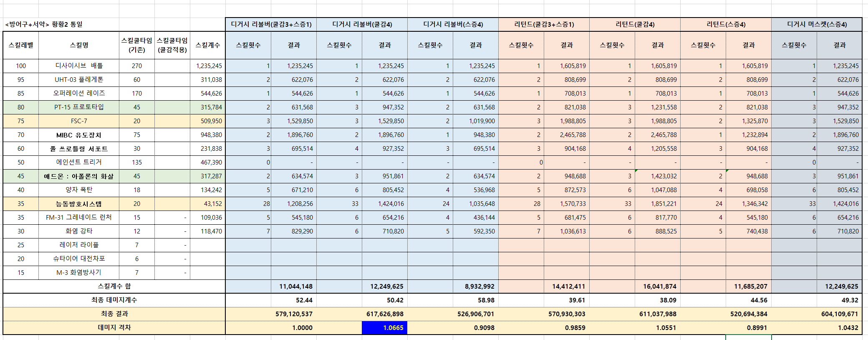This screenshot has width=868, height=340.
Task: Click the 617,626,898 final result cell
Action: [384, 314]
